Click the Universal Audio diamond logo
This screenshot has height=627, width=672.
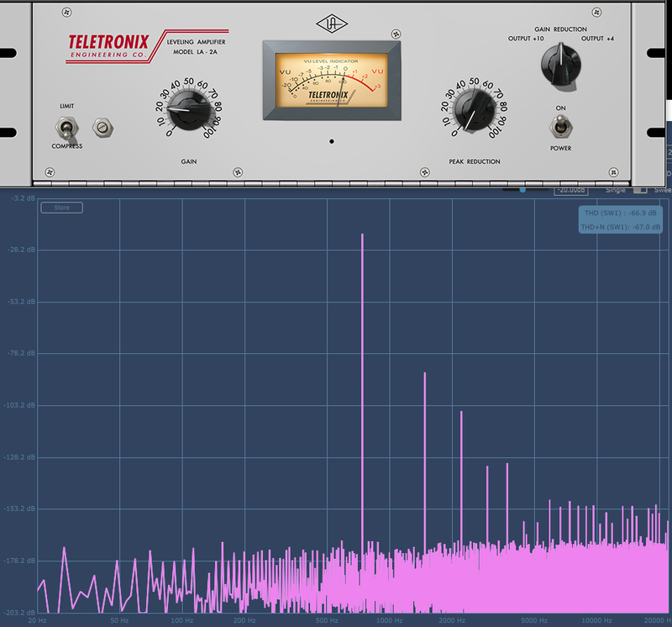pos(331,24)
